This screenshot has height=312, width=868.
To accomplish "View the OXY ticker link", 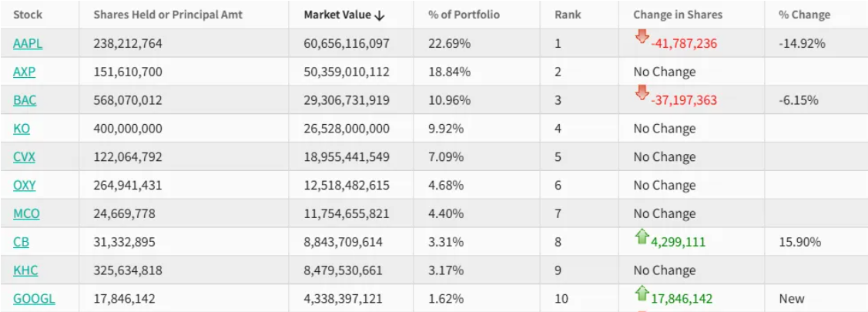I will (x=25, y=185).
